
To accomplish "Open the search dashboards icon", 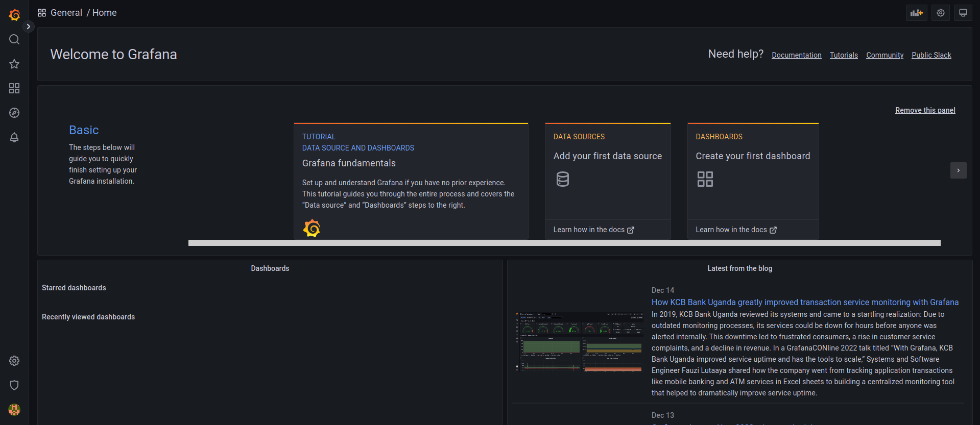I will 14,39.
